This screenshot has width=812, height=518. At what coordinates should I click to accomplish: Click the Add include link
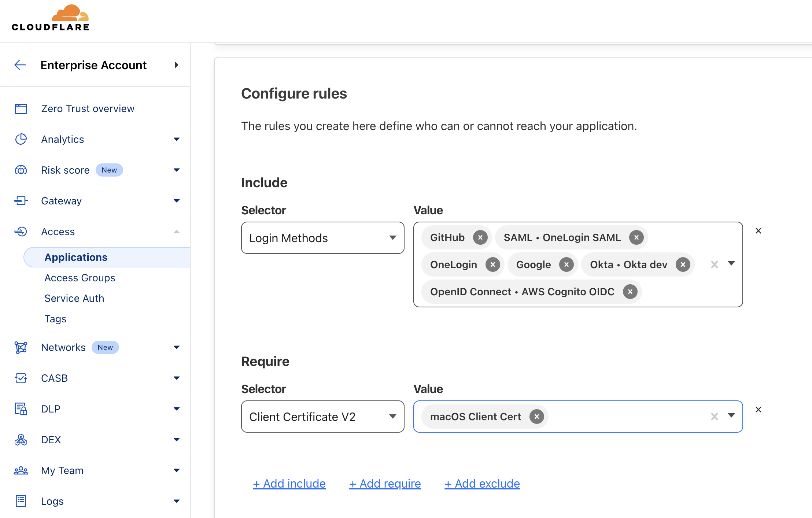pyautogui.click(x=289, y=483)
